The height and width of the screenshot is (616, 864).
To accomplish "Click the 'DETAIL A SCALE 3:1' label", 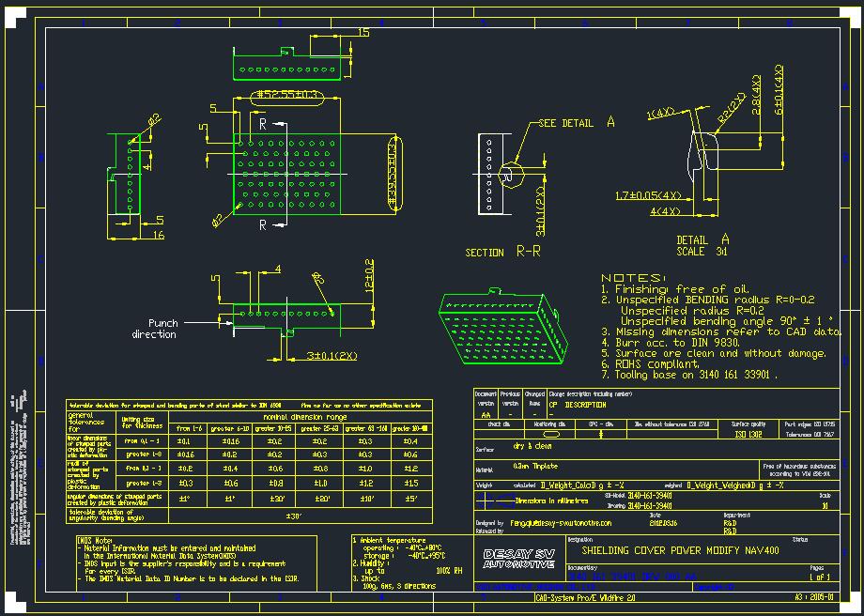I will click(702, 246).
